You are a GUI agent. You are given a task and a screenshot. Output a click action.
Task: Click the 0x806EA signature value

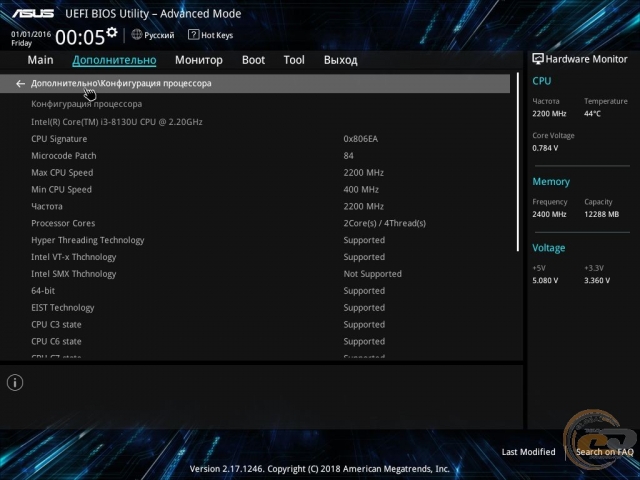pyautogui.click(x=361, y=139)
